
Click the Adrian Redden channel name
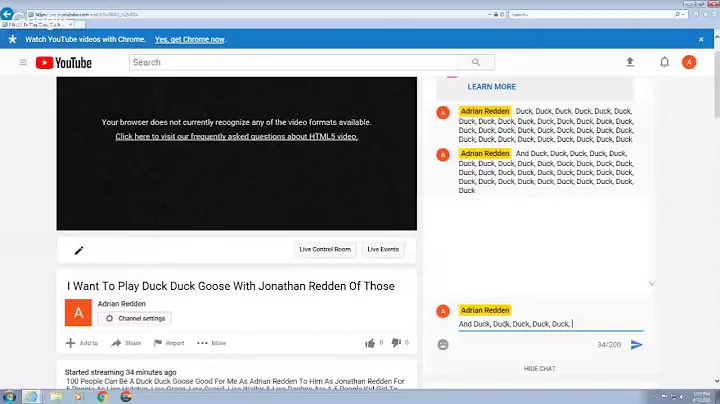(x=122, y=304)
